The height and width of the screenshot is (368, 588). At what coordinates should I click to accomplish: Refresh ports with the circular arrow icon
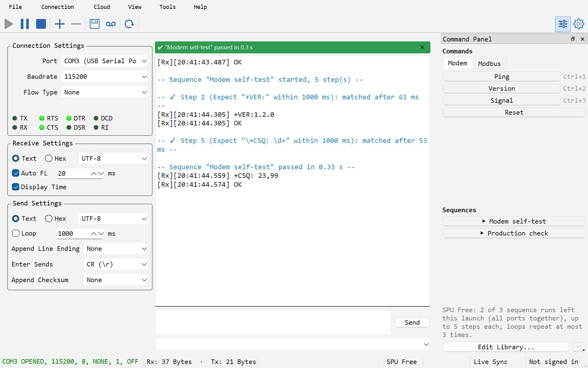tap(129, 24)
